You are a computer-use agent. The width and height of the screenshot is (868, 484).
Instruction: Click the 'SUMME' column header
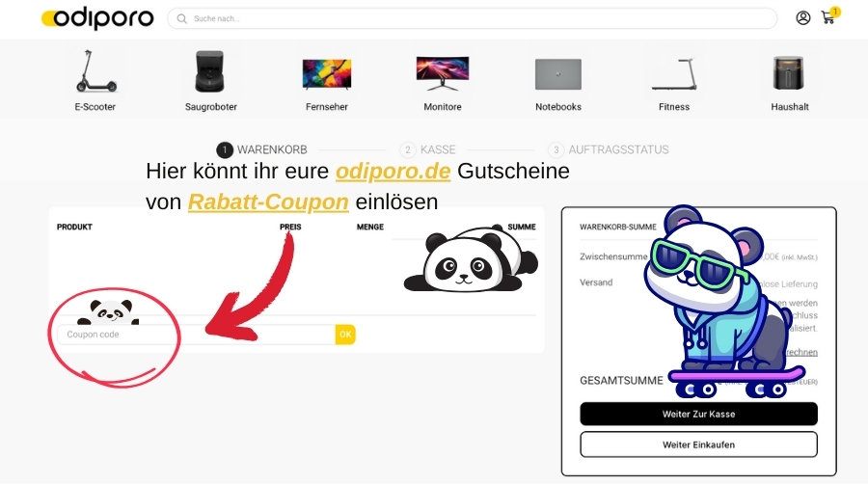click(x=522, y=227)
